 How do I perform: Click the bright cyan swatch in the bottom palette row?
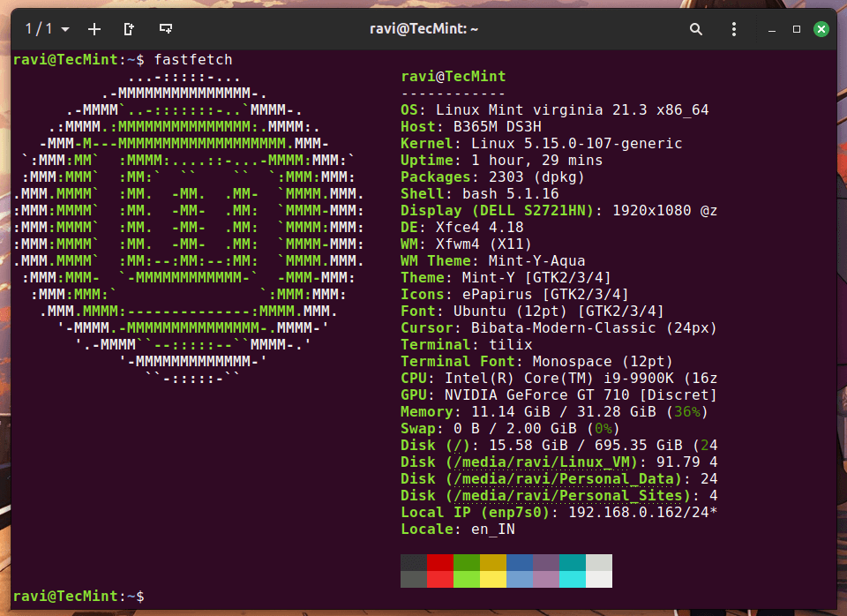[572, 579]
